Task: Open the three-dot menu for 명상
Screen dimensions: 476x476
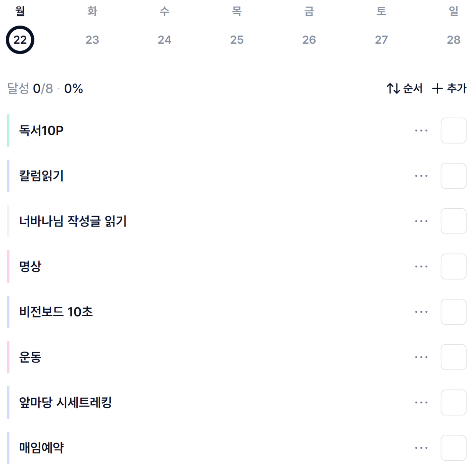Action: coord(421,267)
